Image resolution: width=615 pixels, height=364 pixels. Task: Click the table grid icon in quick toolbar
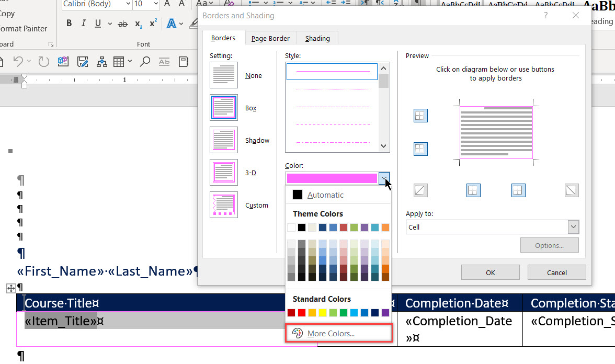(118, 62)
